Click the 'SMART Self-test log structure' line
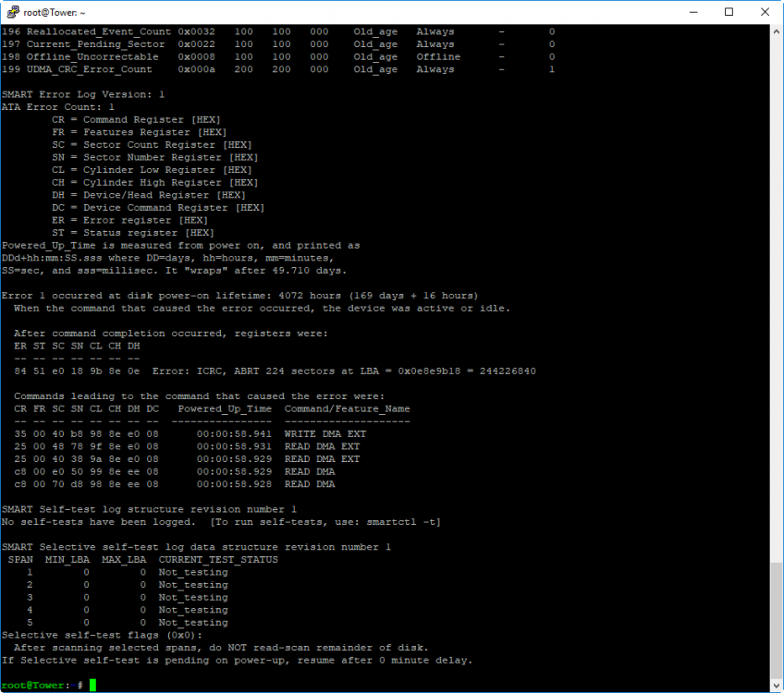 (149, 509)
